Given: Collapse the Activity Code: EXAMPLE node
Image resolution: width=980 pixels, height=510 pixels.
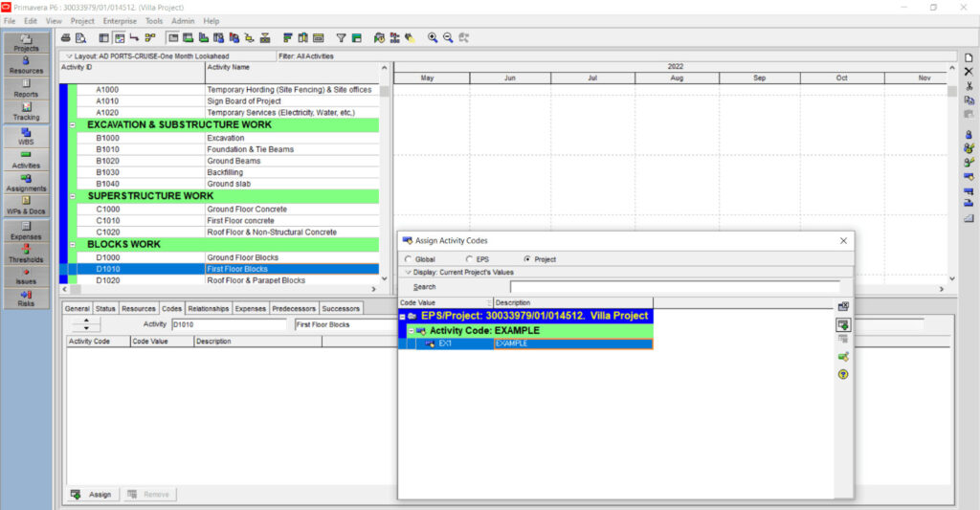Looking at the screenshot, I should click(x=412, y=331).
